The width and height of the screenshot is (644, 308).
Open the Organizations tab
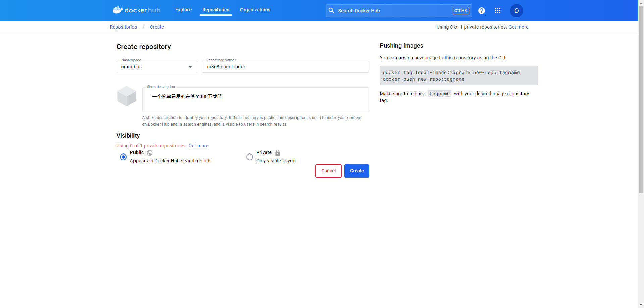tap(255, 10)
